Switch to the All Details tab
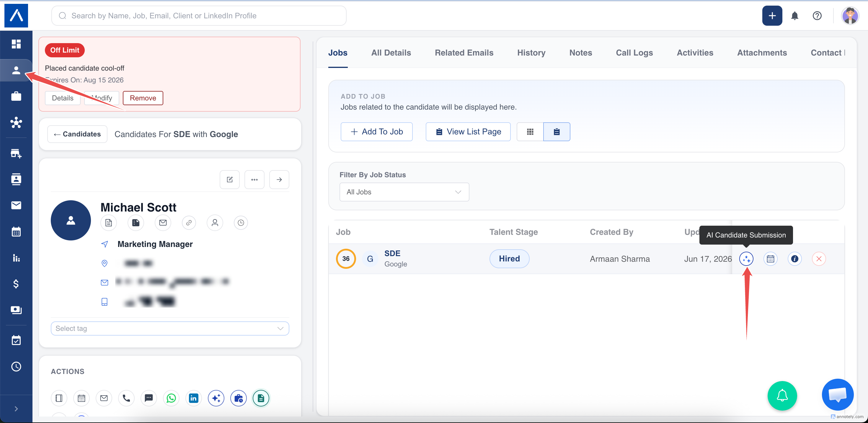Image resolution: width=868 pixels, height=423 pixels. [x=391, y=53]
